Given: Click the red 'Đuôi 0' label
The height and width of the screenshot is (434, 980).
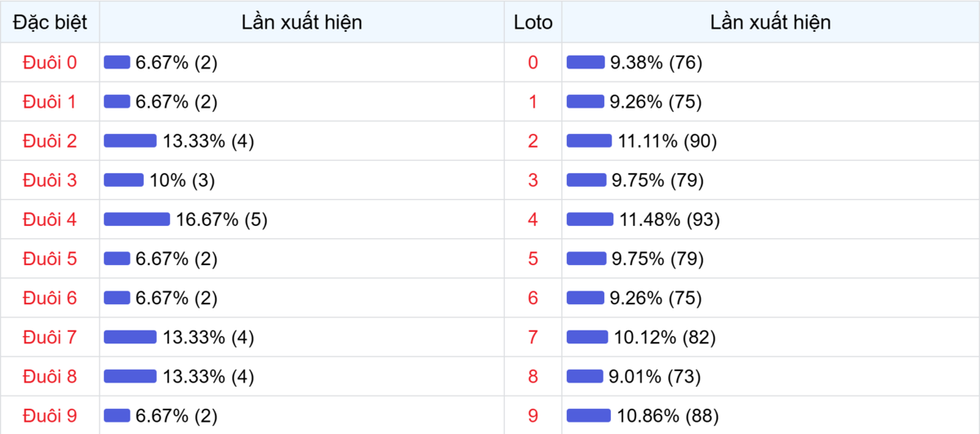Looking at the screenshot, I should click(x=50, y=63).
